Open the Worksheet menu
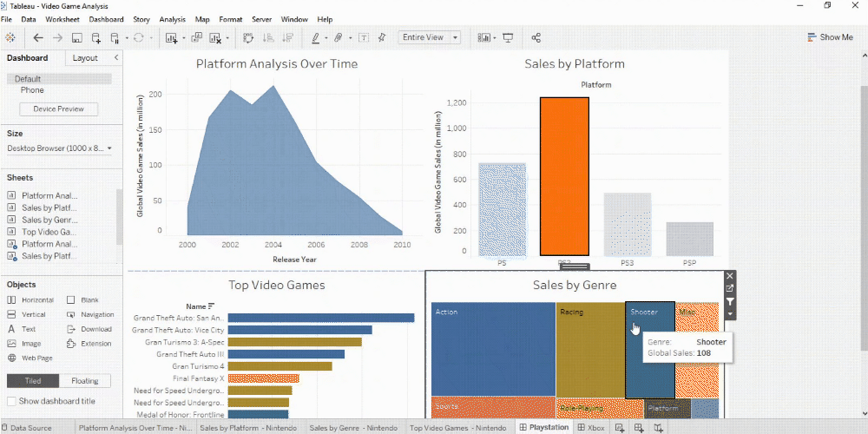 (x=62, y=19)
